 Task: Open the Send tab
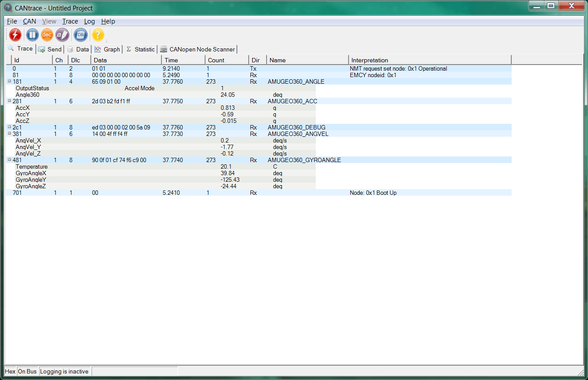[50, 49]
